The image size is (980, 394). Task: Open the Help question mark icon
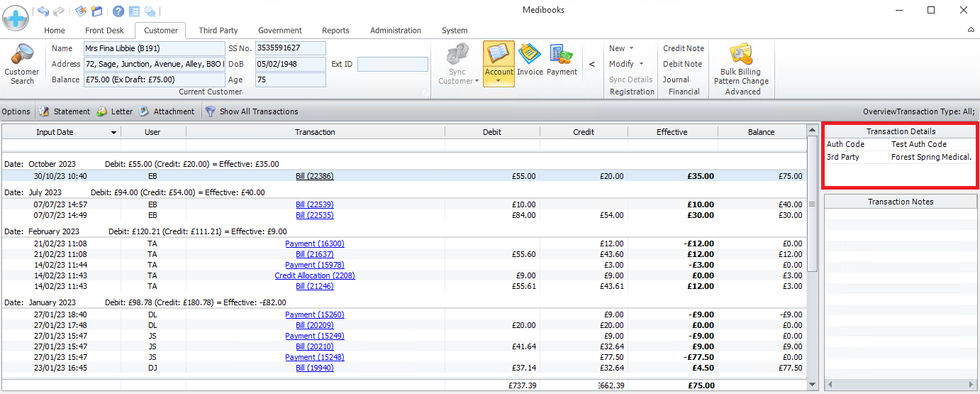pyautogui.click(x=118, y=11)
